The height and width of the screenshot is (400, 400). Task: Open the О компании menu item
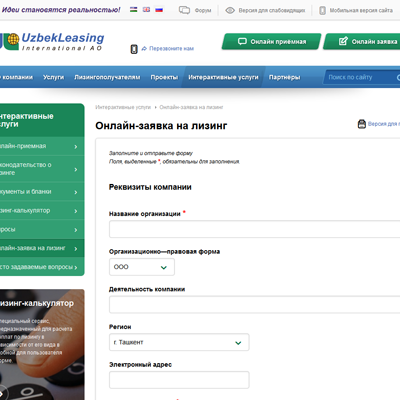coord(17,77)
